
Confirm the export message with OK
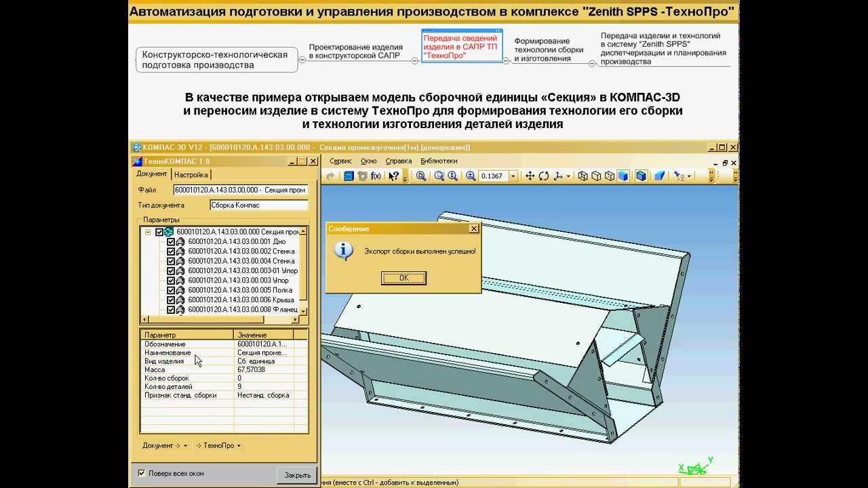point(403,278)
